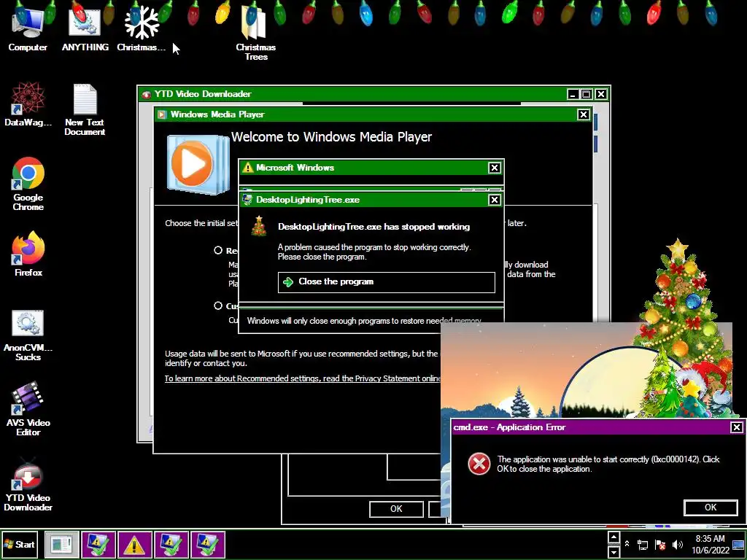
Task: Select the Recommended settings radio button
Action: pyautogui.click(x=218, y=251)
